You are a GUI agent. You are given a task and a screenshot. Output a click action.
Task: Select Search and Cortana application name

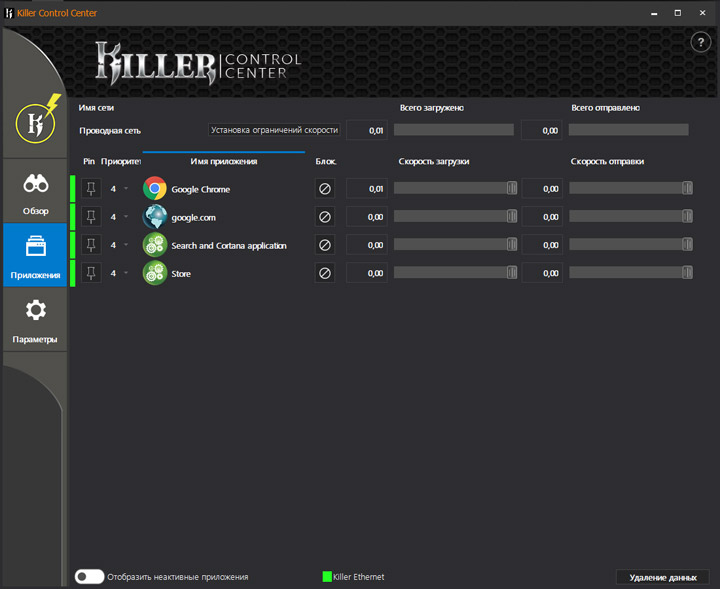coord(229,246)
